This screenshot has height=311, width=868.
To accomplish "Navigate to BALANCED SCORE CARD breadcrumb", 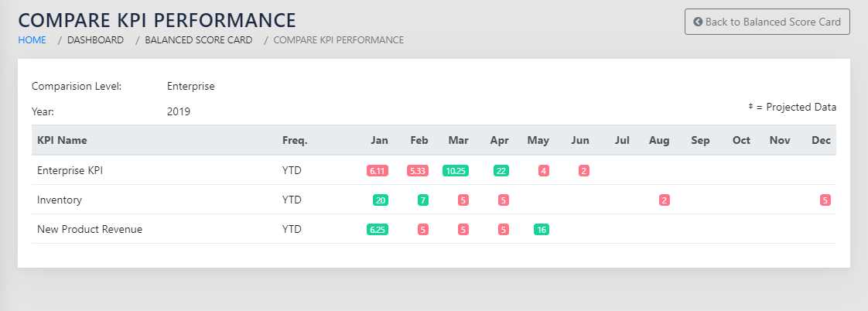I will [198, 39].
